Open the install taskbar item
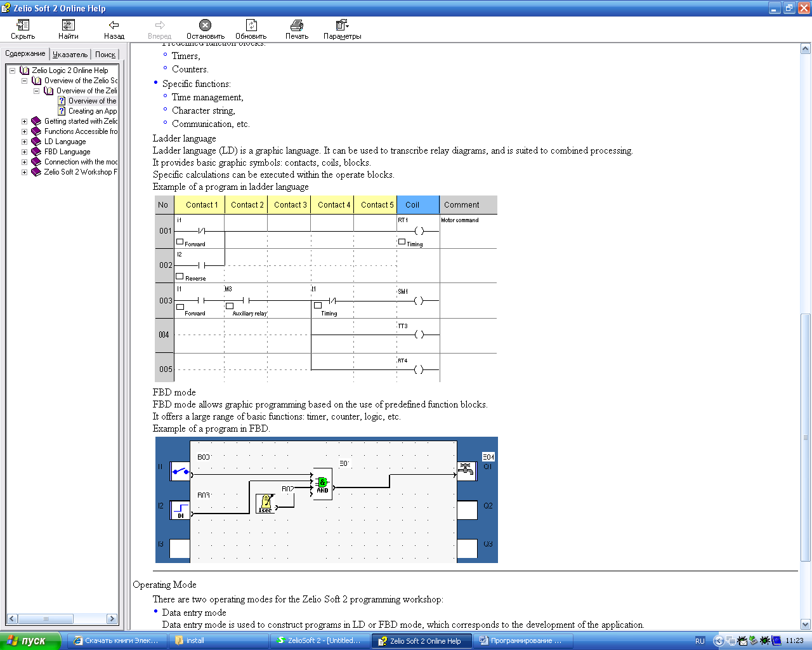812x650 pixels. coord(219,640)
